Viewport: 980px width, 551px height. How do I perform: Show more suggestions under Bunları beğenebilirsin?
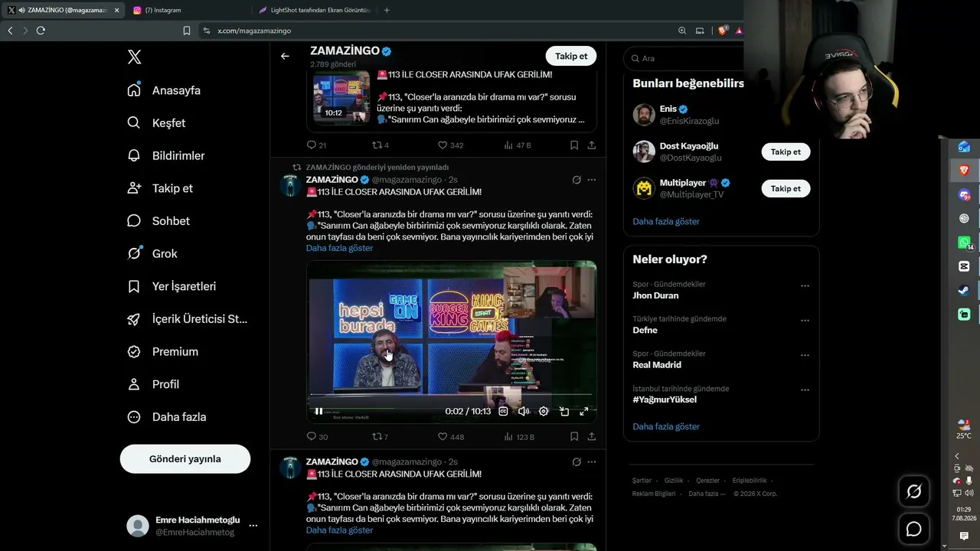click(666, 221)
